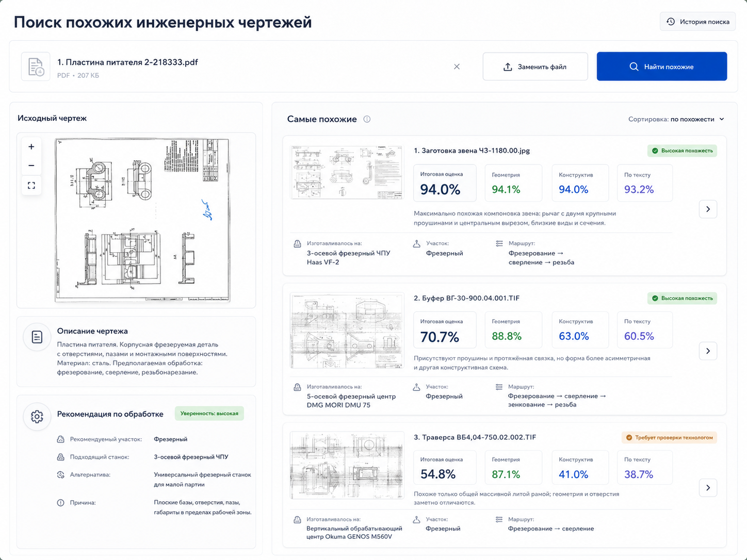747x560 pixels.
Task: Click Маршрут icon in Заготовка звена card
Action: pyautogui.click(x=499, y=243)
